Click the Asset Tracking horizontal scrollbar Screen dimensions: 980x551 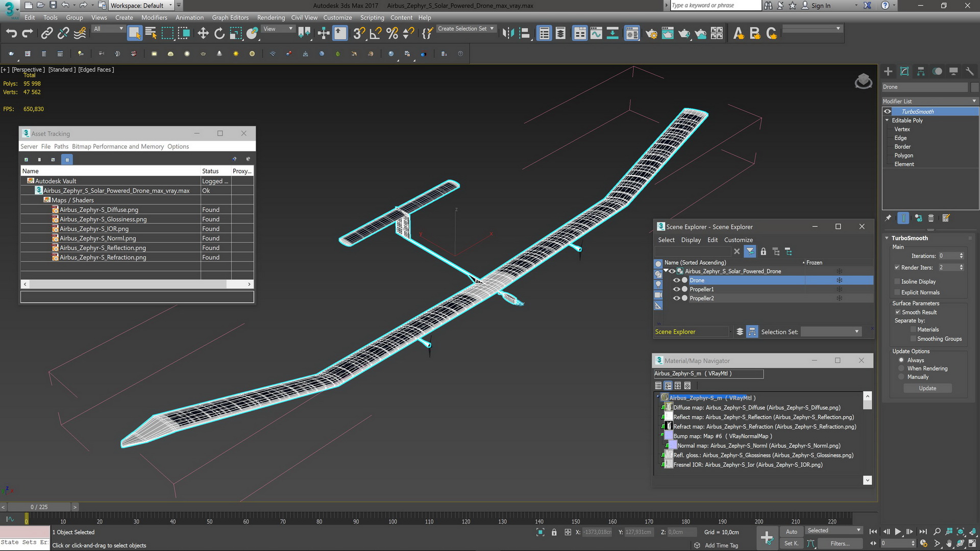click(x=137, y=284)
